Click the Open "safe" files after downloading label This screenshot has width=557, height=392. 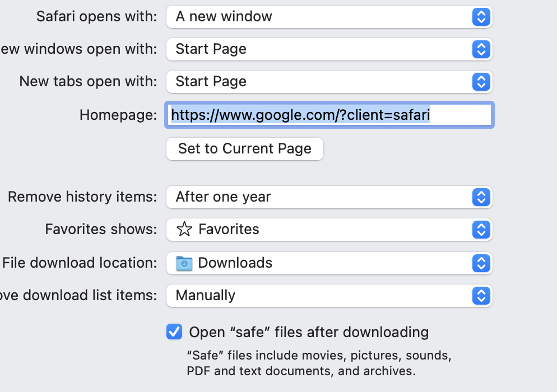pyautogui.click(x=309, y=332)
